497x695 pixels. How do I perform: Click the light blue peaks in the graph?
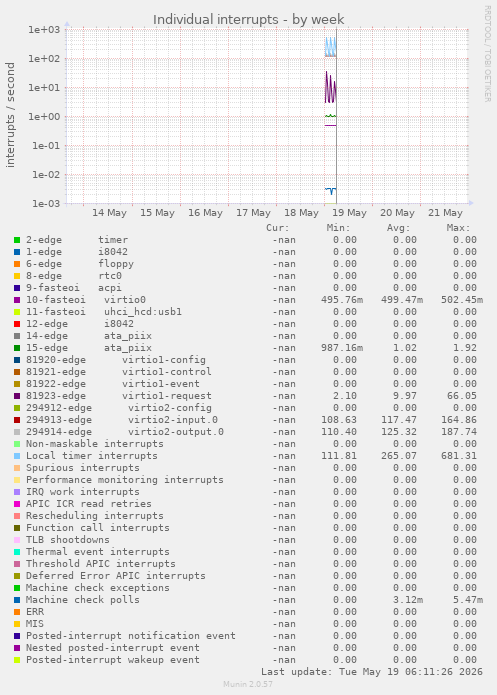331,46
